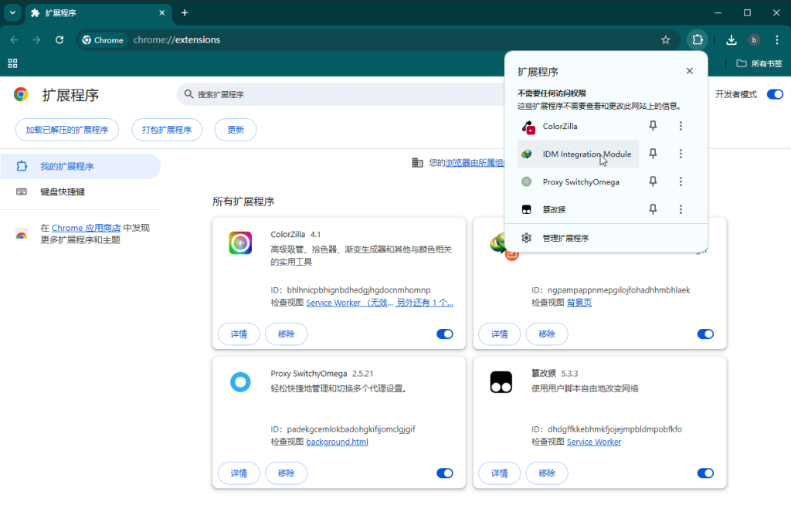791x532 pixels.
Task: Open the background.html link for SwitchyOmega
Action: [x=337, y=441]
